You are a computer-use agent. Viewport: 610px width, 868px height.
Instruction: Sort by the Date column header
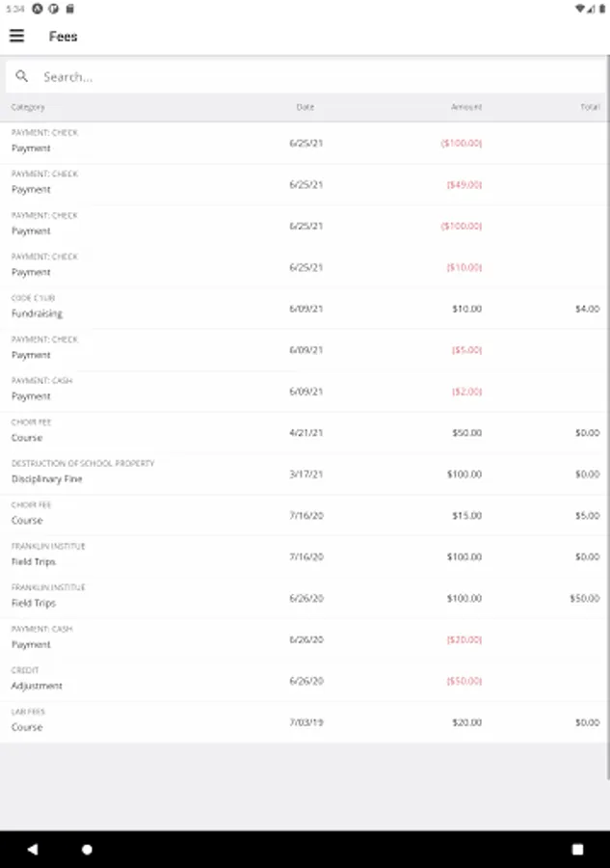click(305, 107)
